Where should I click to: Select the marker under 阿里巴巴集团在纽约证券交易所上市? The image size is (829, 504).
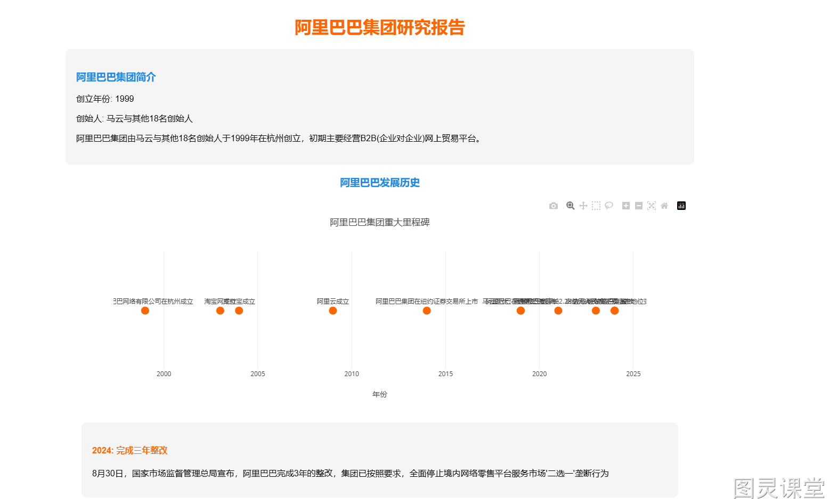pyautogui.click(x=427, y=311)
